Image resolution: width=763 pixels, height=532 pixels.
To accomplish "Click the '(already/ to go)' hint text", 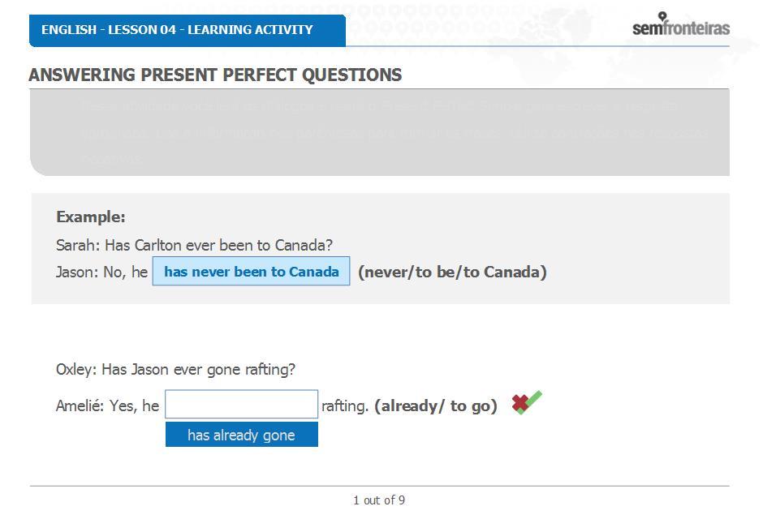I will click(436, 406).
